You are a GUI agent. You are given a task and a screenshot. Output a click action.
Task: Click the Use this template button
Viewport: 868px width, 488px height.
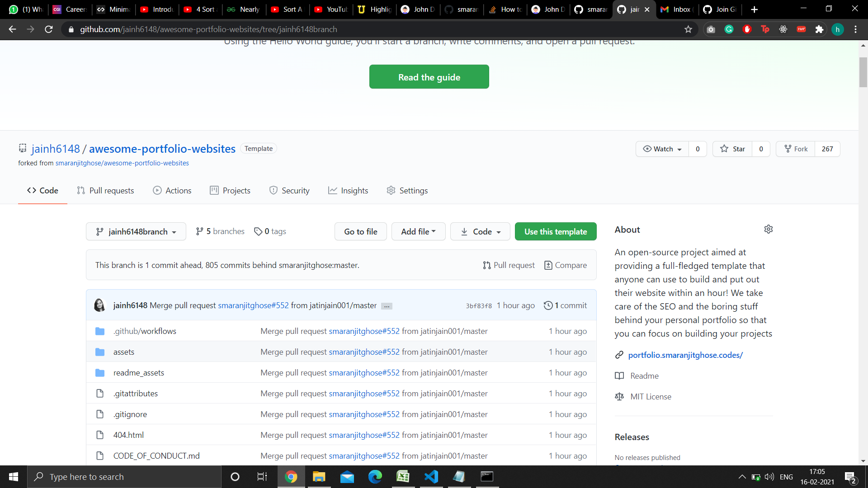556,231
